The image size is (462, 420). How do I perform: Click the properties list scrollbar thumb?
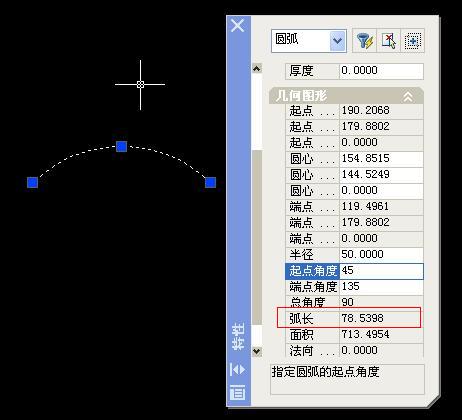tap(256, 237)
